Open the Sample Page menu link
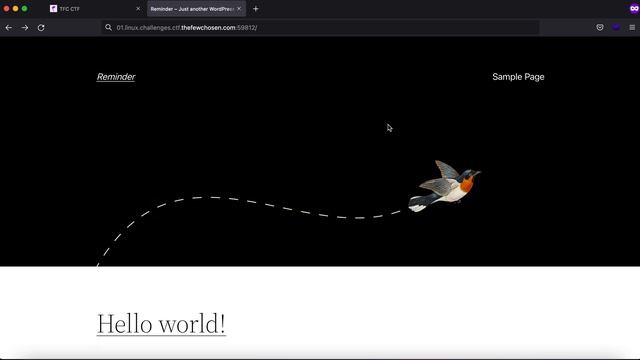 pyautogui.click(x=518, y=77)
